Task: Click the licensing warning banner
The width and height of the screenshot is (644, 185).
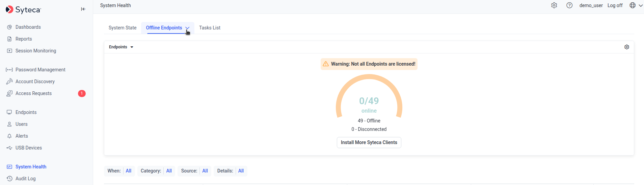Action: click(x=369, y=64)
